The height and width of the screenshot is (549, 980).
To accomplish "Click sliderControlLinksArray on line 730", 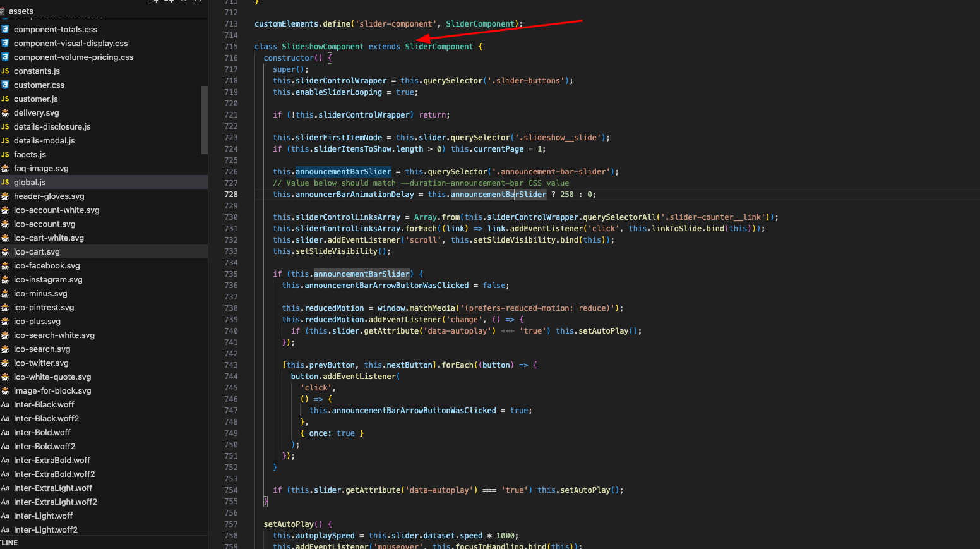I will (x=348, y=217).
